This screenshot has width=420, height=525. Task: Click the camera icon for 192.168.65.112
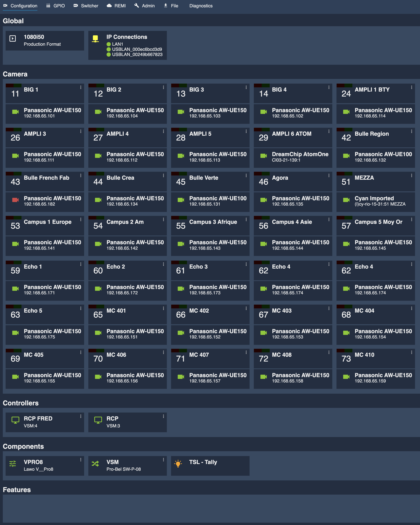[x=98, y=156]
